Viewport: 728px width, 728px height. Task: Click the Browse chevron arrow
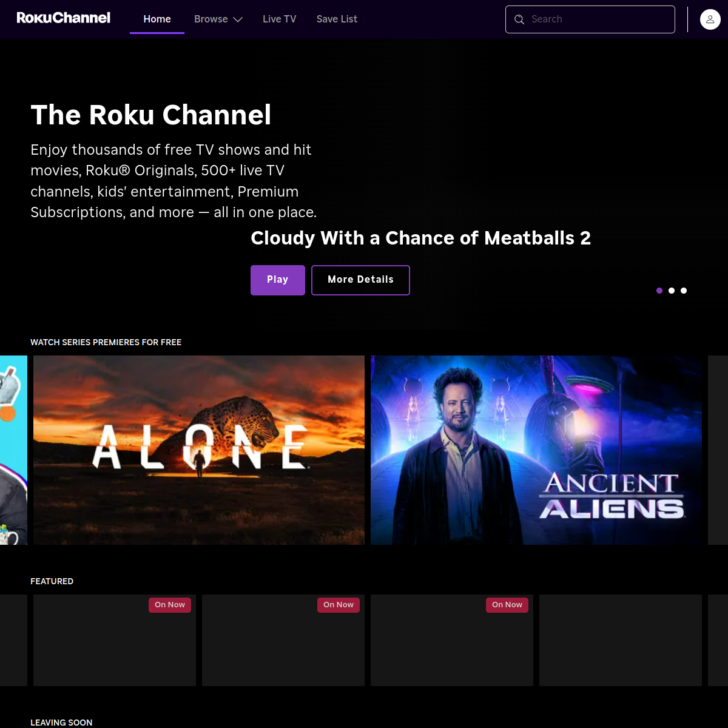[x=238, y=19]
